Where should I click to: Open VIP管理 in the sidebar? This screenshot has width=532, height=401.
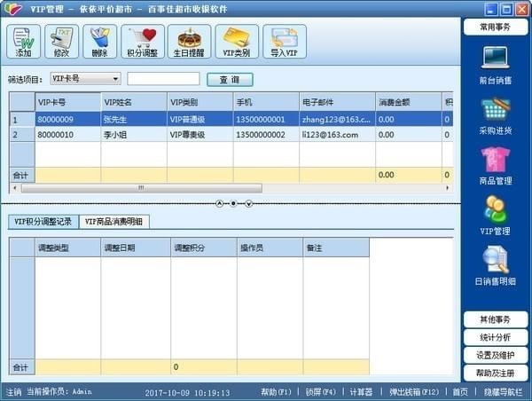pyautogui.click(x=495, y=216)
